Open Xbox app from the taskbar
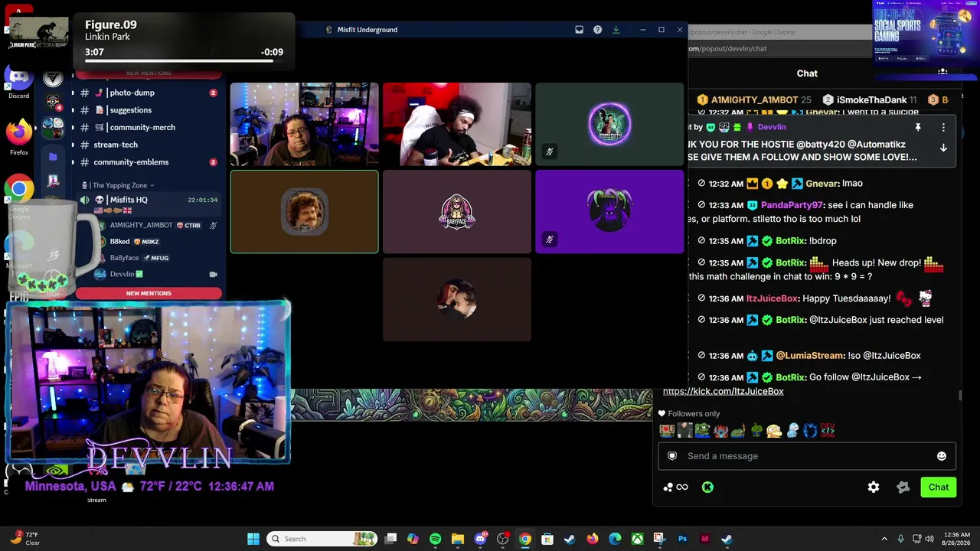 pyautogui.click(x=637, y=539)
